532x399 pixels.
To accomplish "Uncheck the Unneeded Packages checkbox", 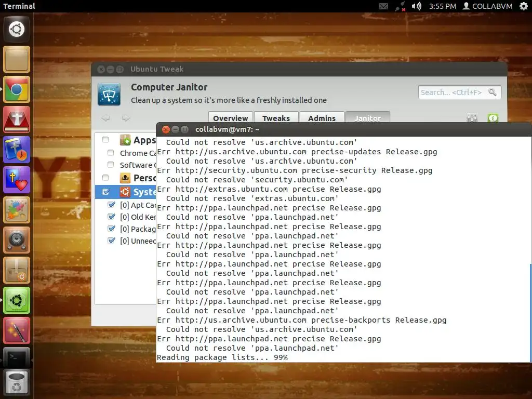I will (x=111, y=241).
